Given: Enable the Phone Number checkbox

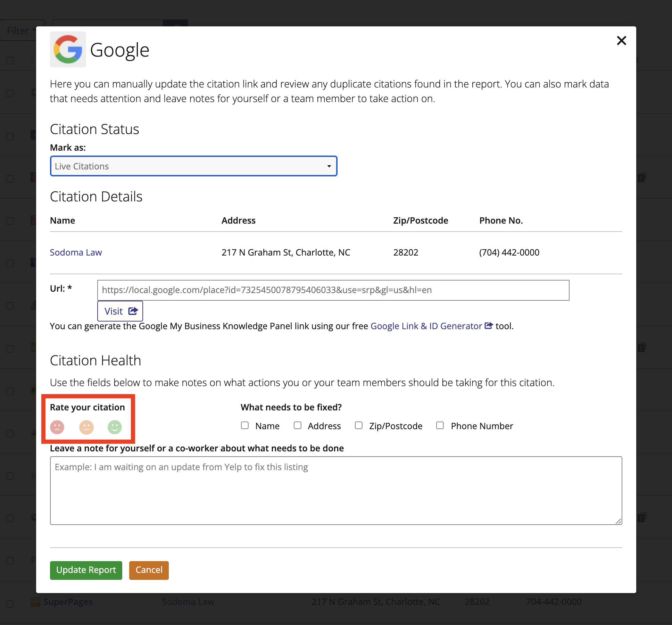Looking at the screenshot, I should coord(440,425).
